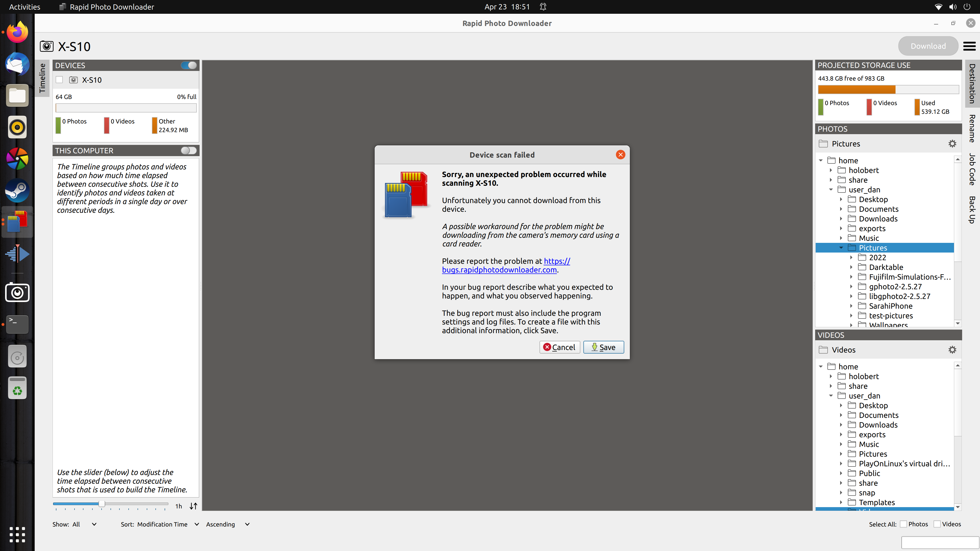This screenshot has width=980, height=551.
Task: Enable the This Computer switch
Action: (x=189, y=151)
